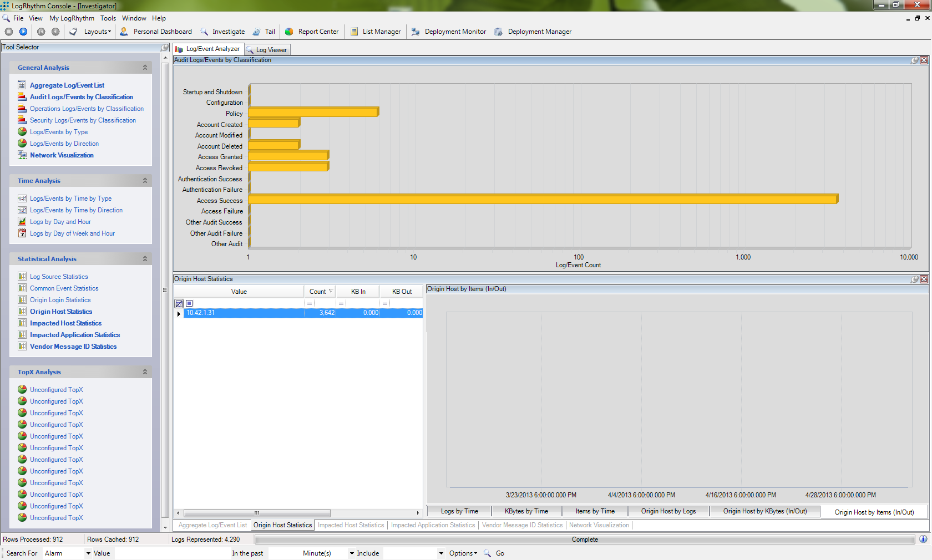This screenshot has width=932, height=560.
Task: Open Deployment Manager icon
Action: tap(498, 32)
